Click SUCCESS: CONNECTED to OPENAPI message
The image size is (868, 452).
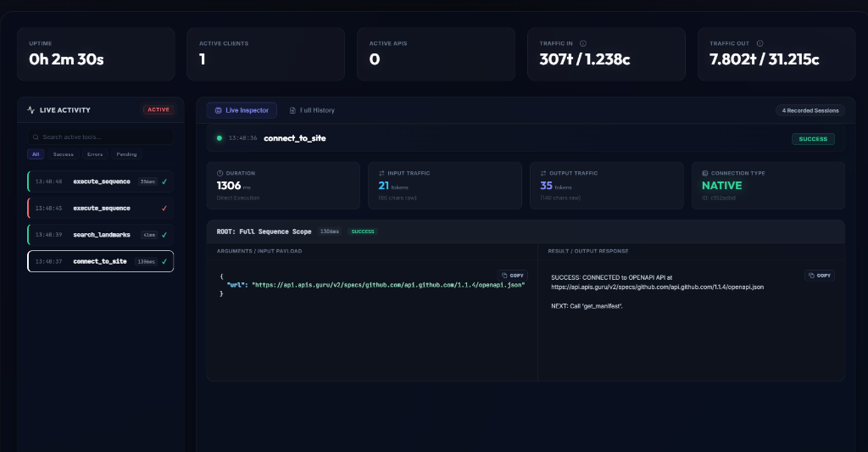657,282
